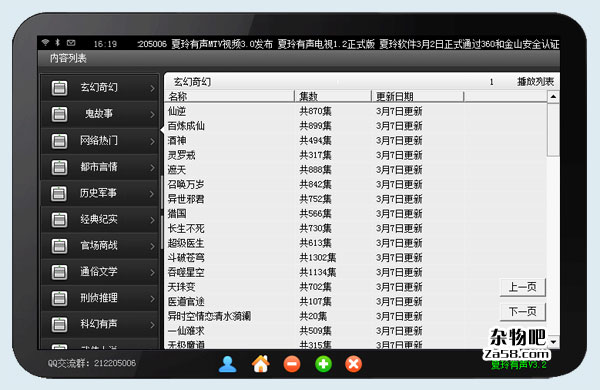Click the list scrollbar down arrow

tap(553, 342)
